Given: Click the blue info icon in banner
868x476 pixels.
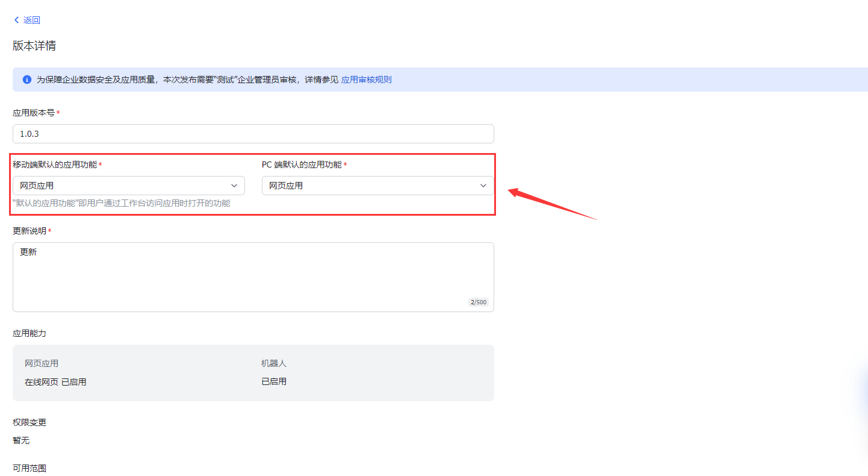Looking at the screenshot, I should click(x=27, y=80).
